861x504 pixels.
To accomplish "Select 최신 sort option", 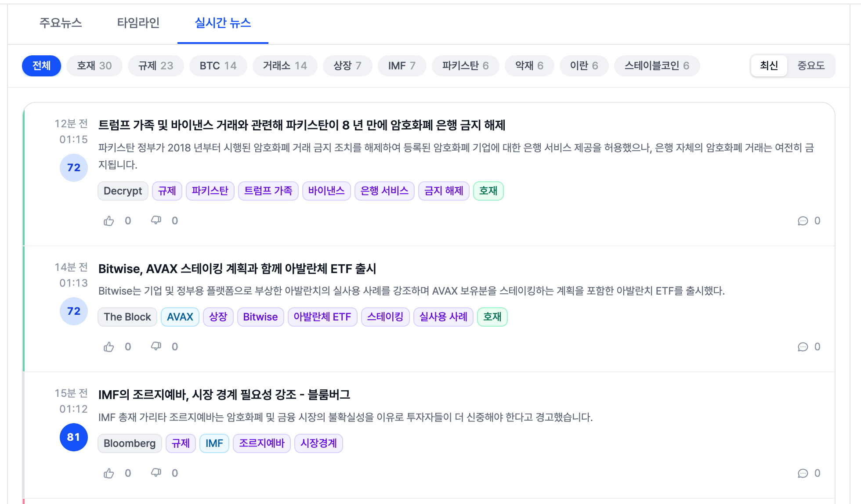I will click(769, 66).
